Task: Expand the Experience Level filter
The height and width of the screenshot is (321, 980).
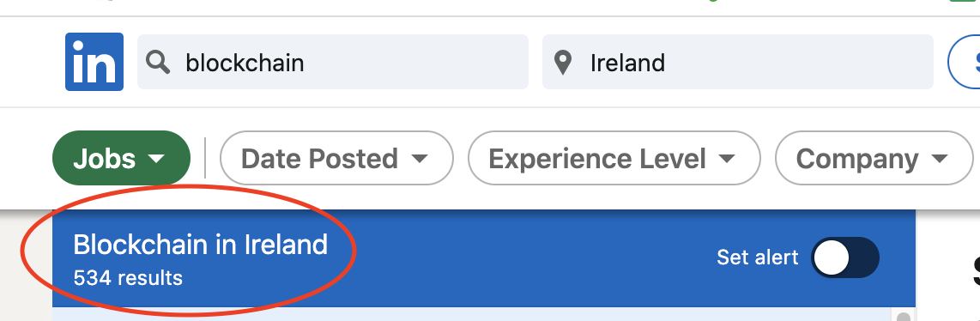Action: 614,158
